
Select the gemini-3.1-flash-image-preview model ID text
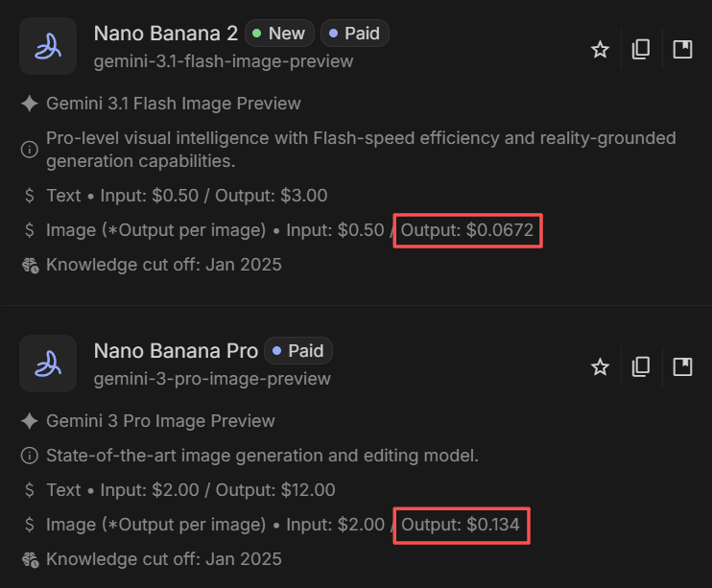(223, 61)
